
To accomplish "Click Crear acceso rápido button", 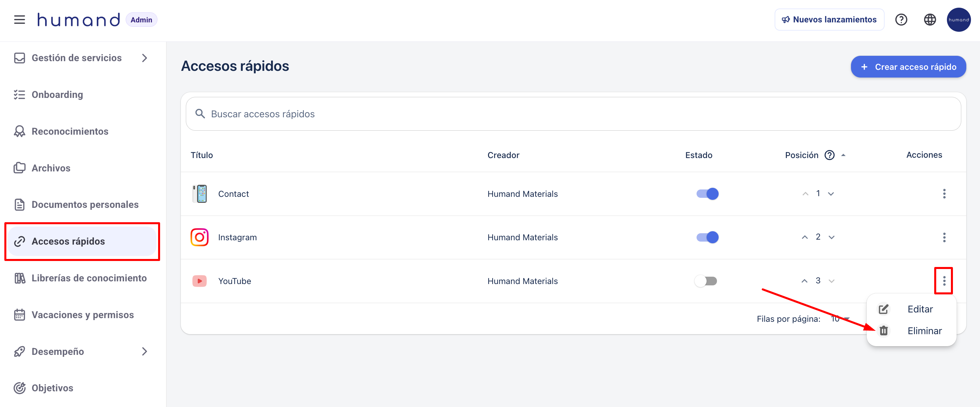I will (x=908, y=67).
